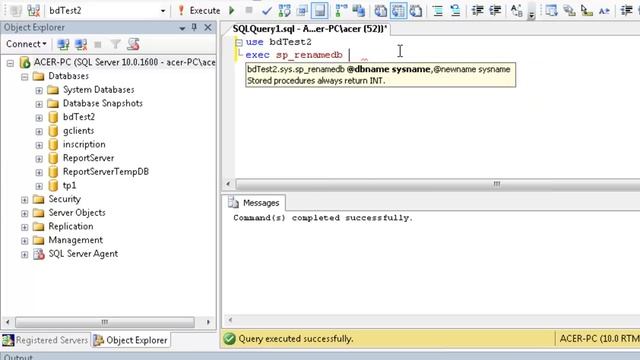Click 'Query executed successfully.' in status bar
The height and width of the screenshot is (360, 640).
coord(296,339)
